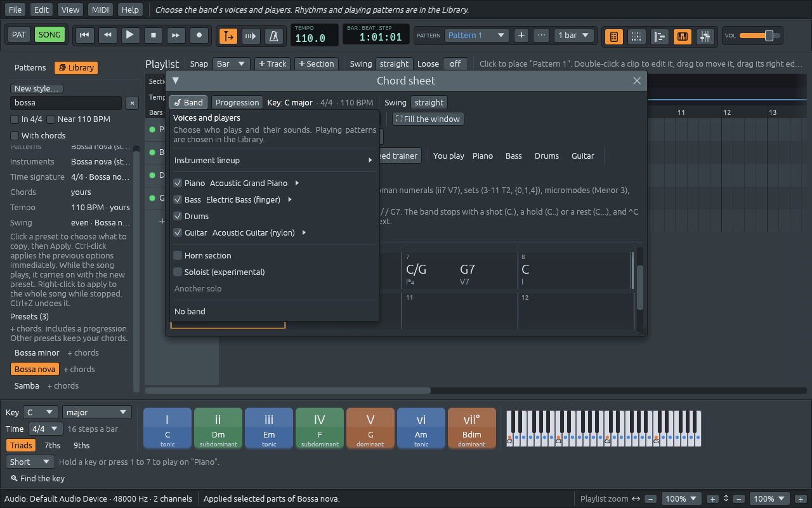Screen dimensions: 812x508
Task: Stop playback with the square button
Action: (153, 35)
